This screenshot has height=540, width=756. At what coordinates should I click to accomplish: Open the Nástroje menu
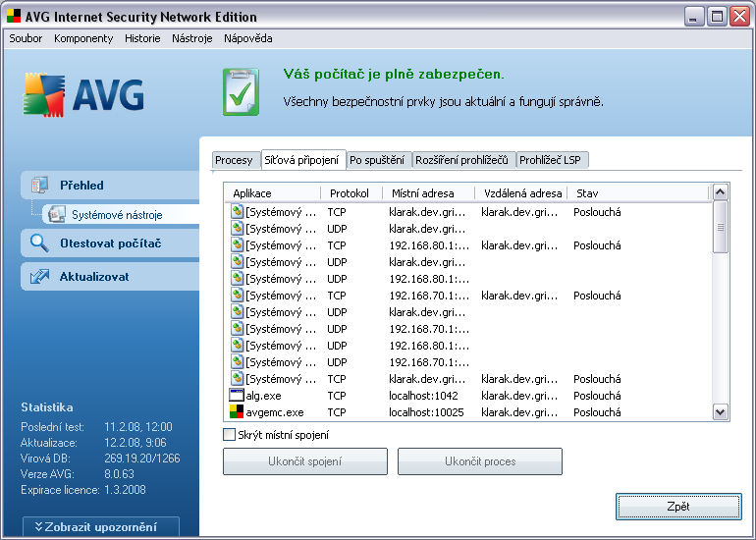pyautogui.click(x=191, y=38)
